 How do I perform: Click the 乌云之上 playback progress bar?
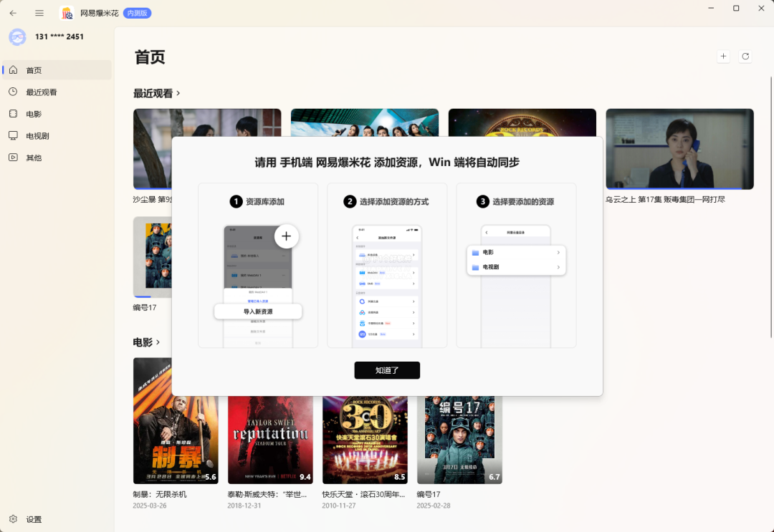click(x=679, y=188)
